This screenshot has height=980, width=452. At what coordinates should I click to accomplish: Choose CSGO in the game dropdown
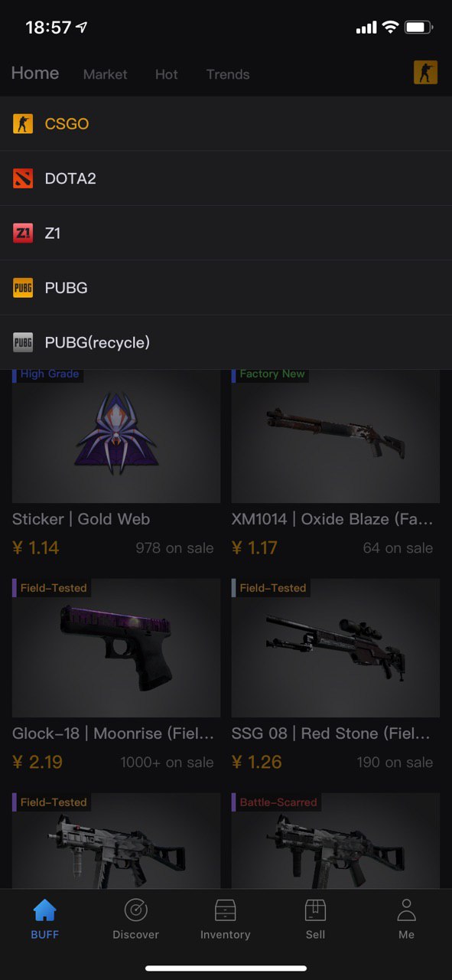pyautogui.click(x=226, y=124)
